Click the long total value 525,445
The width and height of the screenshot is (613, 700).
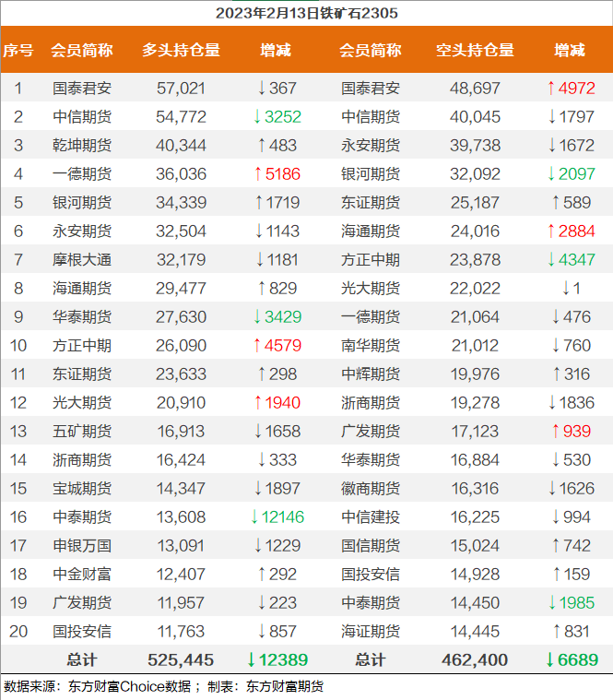pos(181,660)
